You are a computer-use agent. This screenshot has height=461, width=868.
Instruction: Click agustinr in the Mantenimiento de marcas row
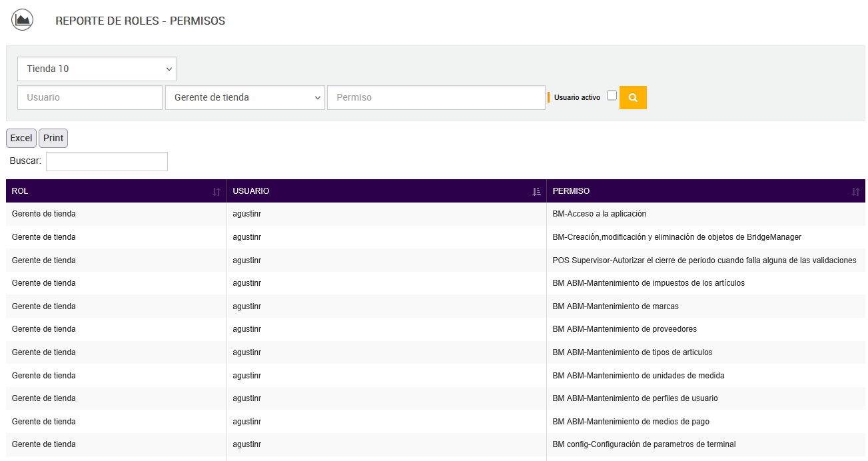tap(247, 306)
